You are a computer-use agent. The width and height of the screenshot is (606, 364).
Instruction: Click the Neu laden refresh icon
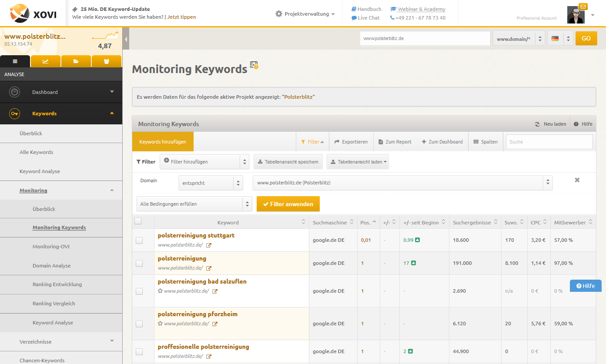coord(537,124)
